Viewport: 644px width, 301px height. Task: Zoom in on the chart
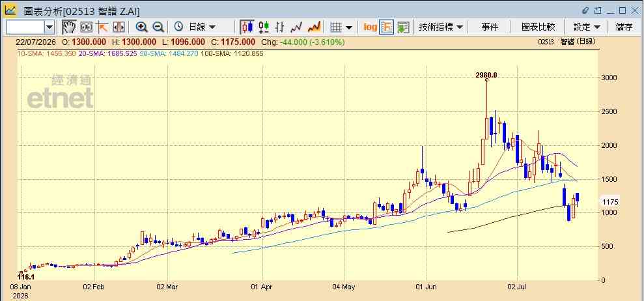[x=142, y=27]
